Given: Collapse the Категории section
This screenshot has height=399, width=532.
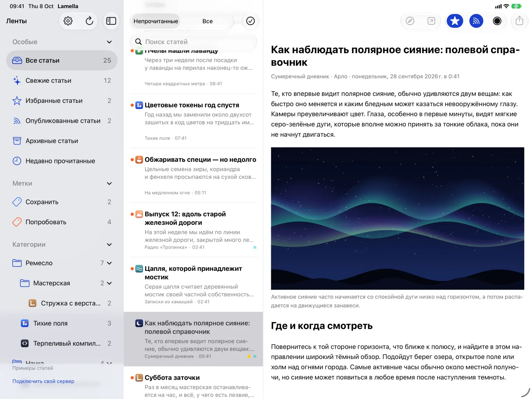Looking at the screenshot, I should point(109,244).
